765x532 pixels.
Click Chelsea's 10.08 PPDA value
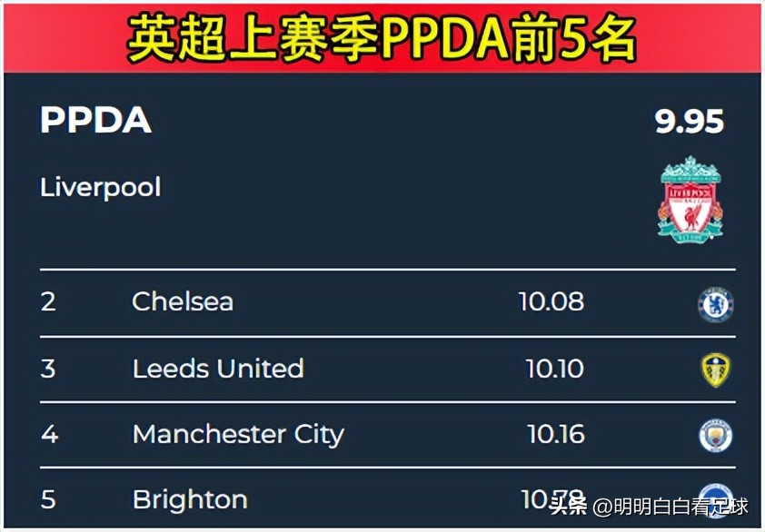coord(551,301)
